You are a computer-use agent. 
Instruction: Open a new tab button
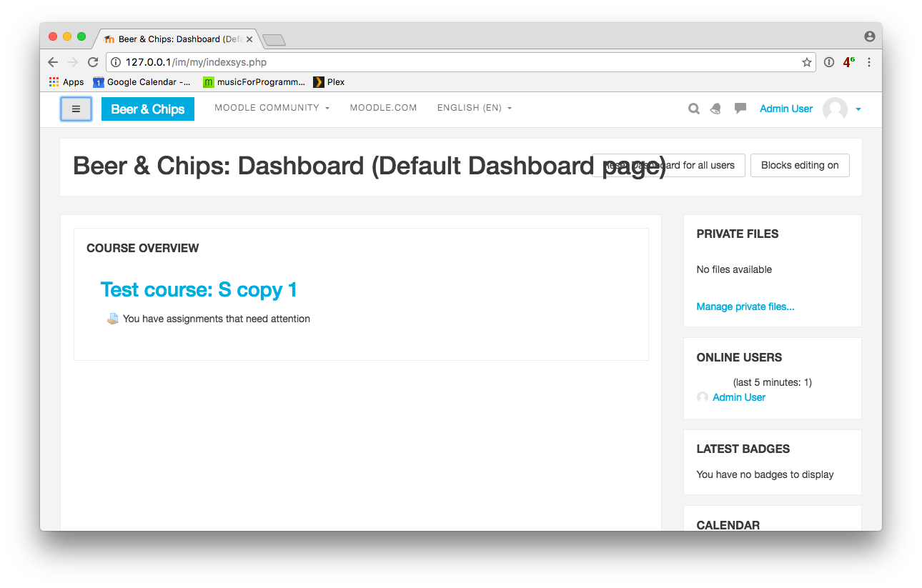(274, 40)
